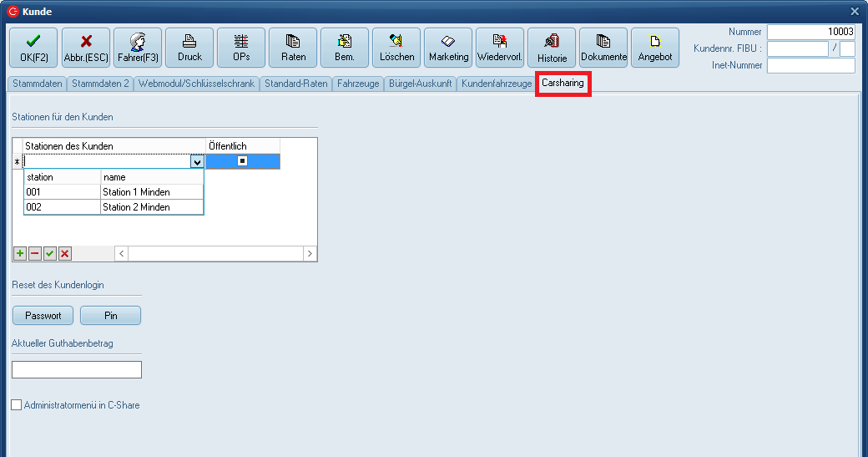The image size is (868, 457).
Task: Open the OPs open items button
Action: tap(241, 48)
